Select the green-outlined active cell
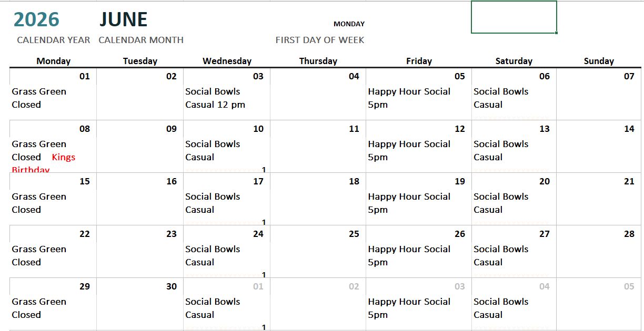Screen dimensions: 644x331 [514, 17]
